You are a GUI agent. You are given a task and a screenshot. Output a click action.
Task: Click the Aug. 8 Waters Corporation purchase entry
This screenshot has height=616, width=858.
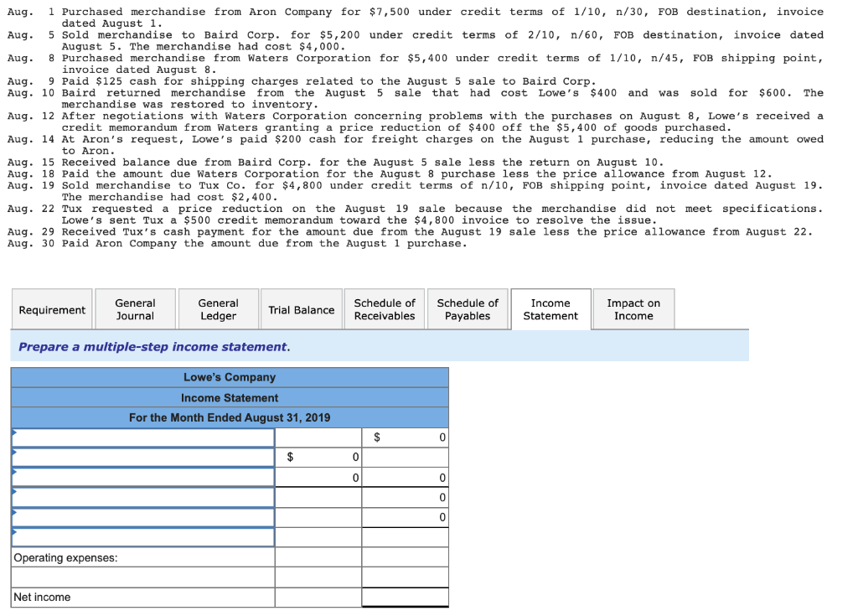(x=416, y=64)
